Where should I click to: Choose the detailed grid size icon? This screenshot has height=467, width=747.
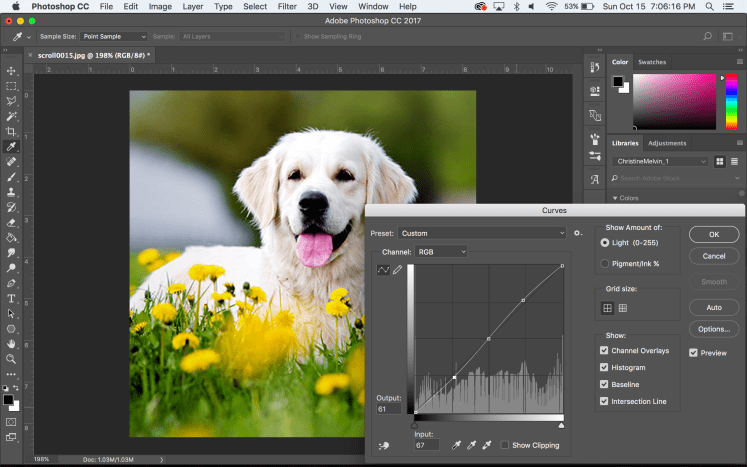click(623, 308)
